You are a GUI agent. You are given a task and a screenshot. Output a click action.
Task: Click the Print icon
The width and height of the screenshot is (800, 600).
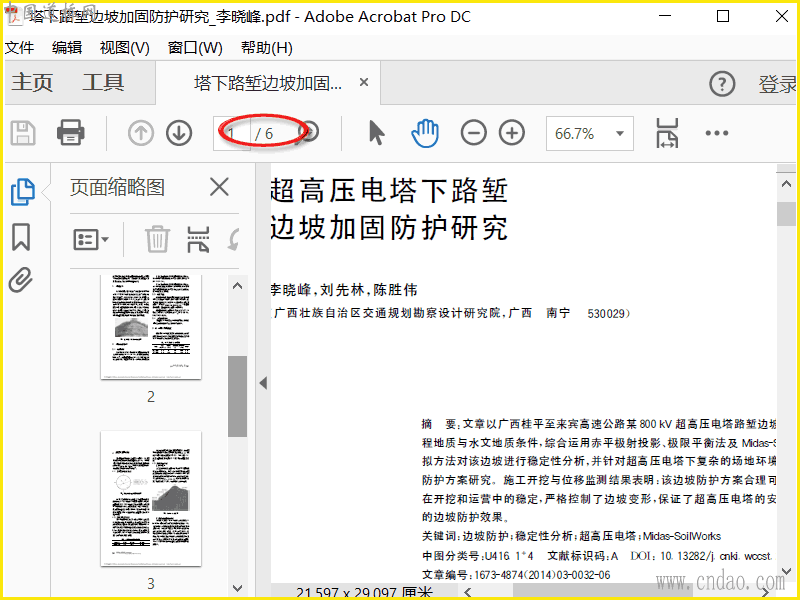tap(70, 133)
